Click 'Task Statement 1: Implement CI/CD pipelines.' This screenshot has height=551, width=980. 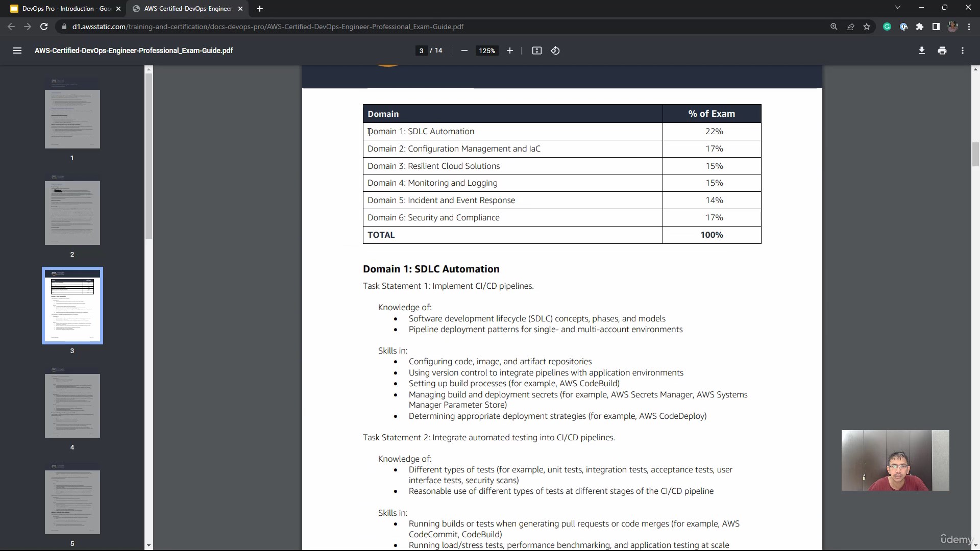[448, 286]
